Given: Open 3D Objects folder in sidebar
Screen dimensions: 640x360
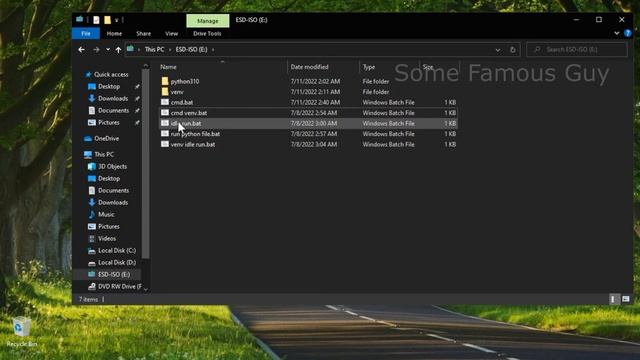Looking at the screenshot, I should 112,167.
